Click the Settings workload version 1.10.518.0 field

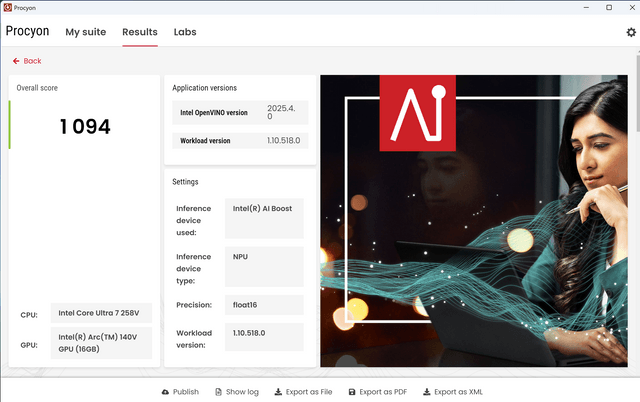(x=264, y=337)
